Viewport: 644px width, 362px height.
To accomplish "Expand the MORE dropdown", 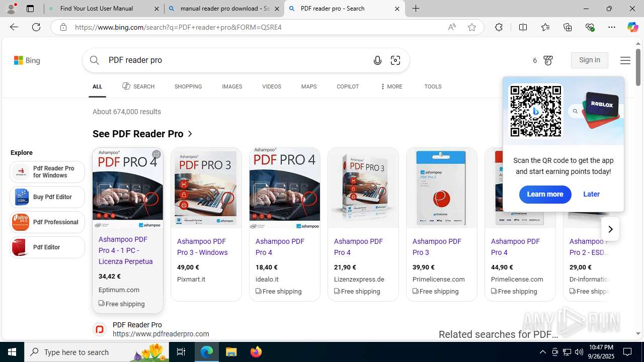I will pyautogui.click(x=391, y=86).
